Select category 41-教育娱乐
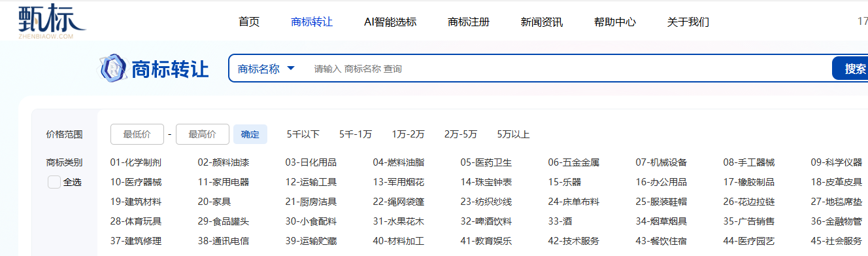 click(486, 241)
